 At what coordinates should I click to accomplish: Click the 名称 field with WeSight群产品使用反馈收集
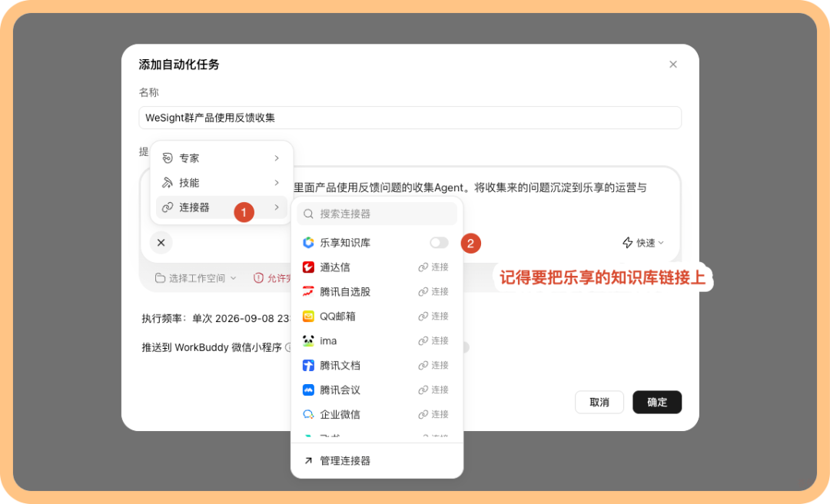coord(410,118)
